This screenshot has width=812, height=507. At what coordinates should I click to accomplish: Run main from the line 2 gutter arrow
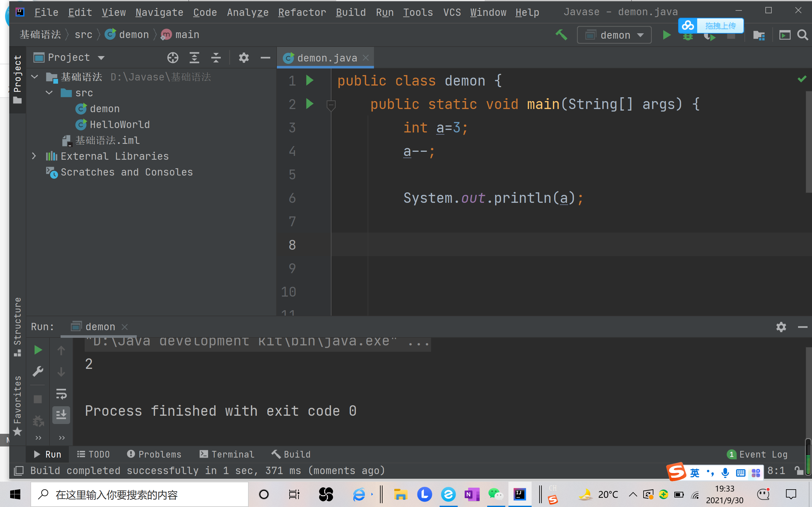point(309,104)
